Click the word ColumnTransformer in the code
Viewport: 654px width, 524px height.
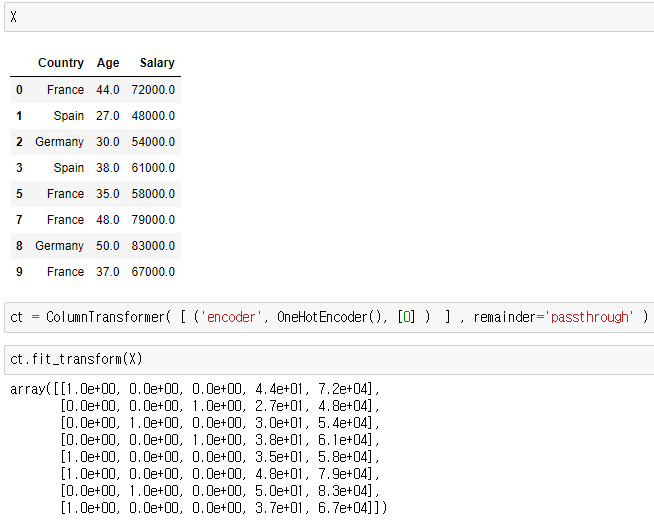106,317
